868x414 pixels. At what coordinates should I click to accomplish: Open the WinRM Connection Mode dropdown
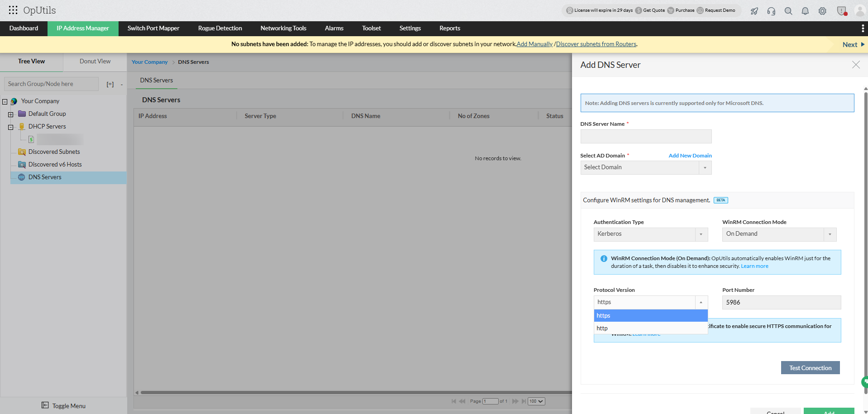tap(779, 234)
